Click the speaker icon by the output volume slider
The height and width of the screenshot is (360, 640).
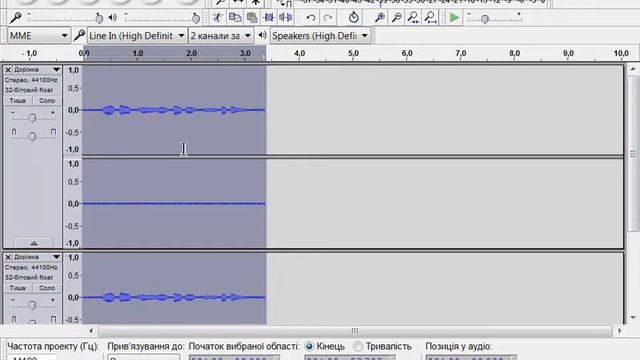pos(113,18)
